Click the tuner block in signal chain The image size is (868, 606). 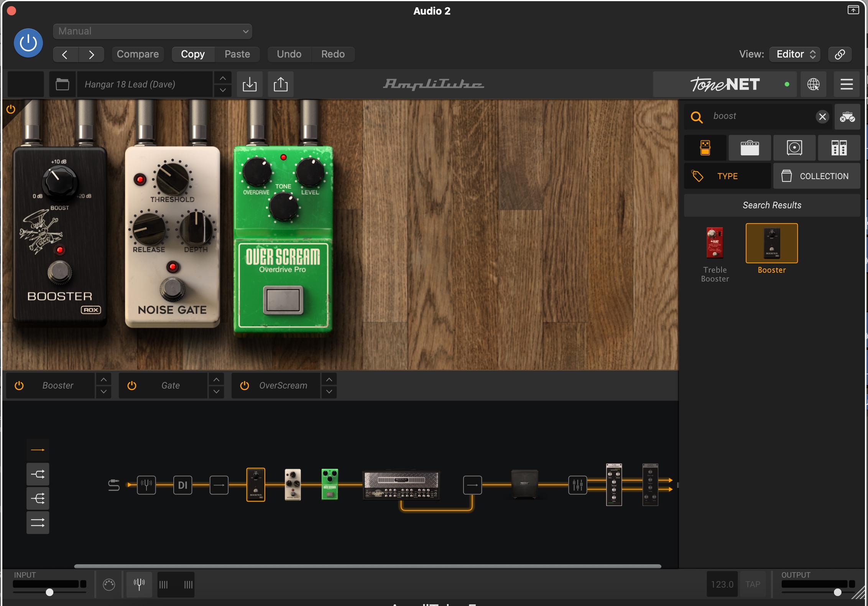(x=146, y=485)
